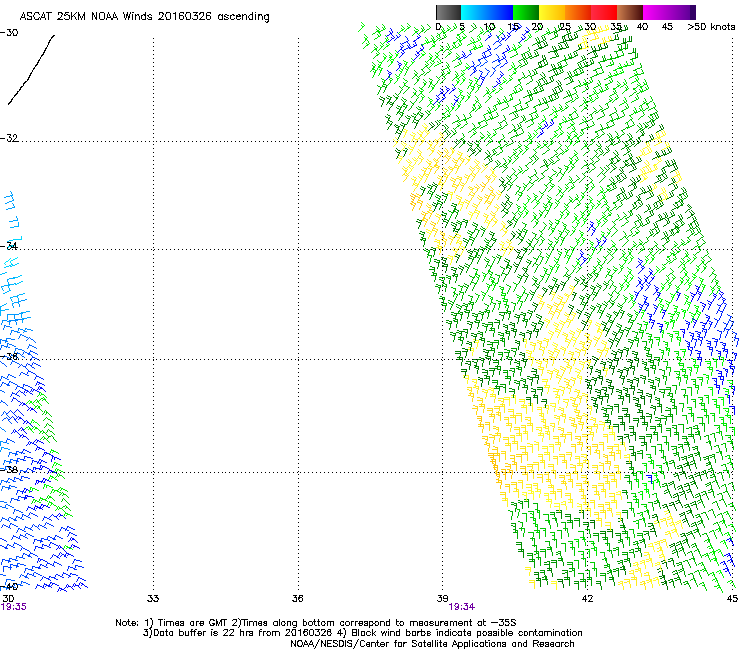Click the orange 25-30 knots legend swatch
This screenshot has height=650, width=740.
coord(578,12)
